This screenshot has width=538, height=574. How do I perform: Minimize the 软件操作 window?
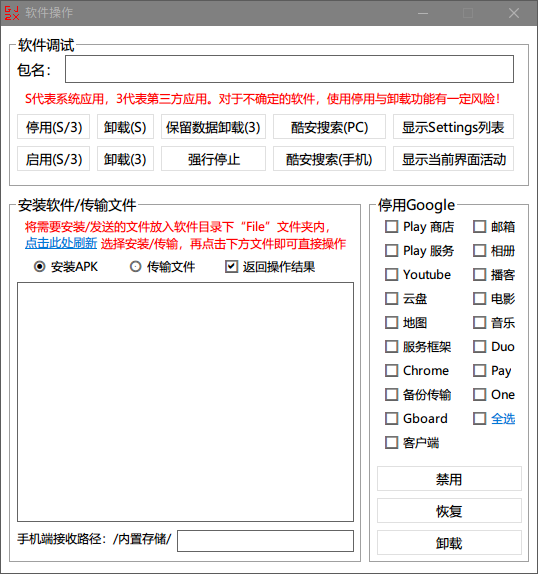tap(423, 13)
